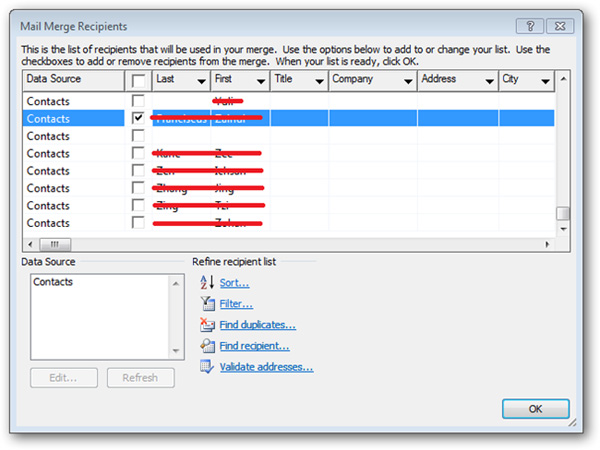The width and height of the screenshot is (600, 450).
Task: Click the vertical scrollbar thumb of recipient list
Action: coord(563,214)
